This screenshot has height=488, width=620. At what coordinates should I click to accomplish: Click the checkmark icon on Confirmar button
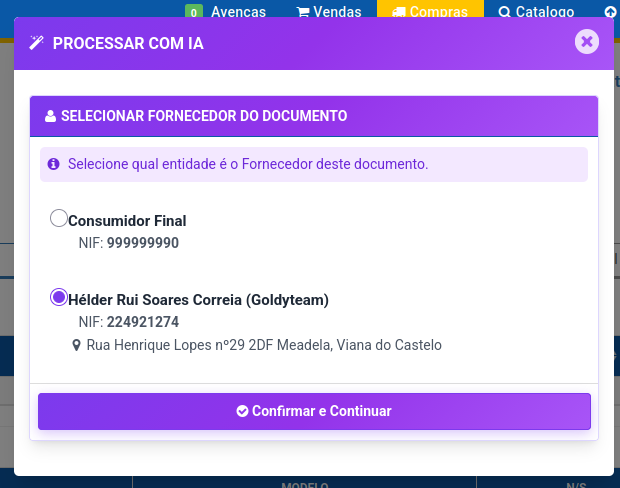click(x=242, y=411)
